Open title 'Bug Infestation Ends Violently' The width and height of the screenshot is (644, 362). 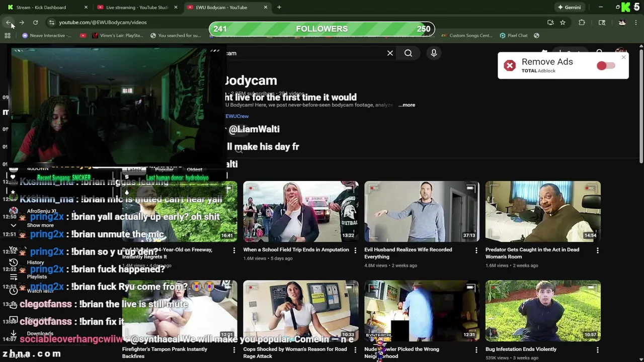click(x=521, y=349)
